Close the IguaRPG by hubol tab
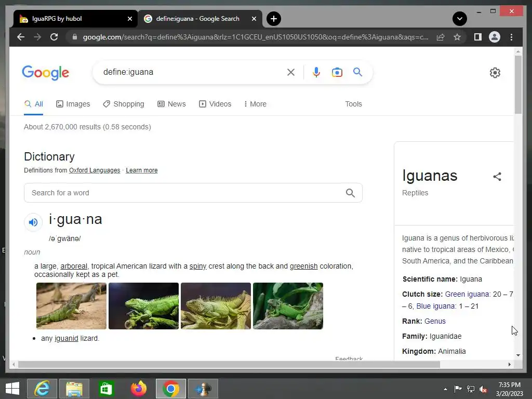 (129, 19)
